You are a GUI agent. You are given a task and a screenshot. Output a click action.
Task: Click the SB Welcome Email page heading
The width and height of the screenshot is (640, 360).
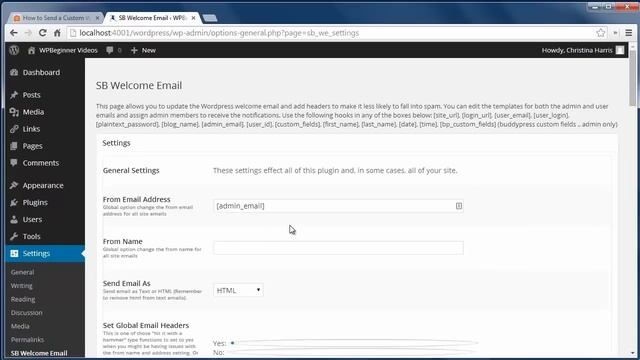139,86
